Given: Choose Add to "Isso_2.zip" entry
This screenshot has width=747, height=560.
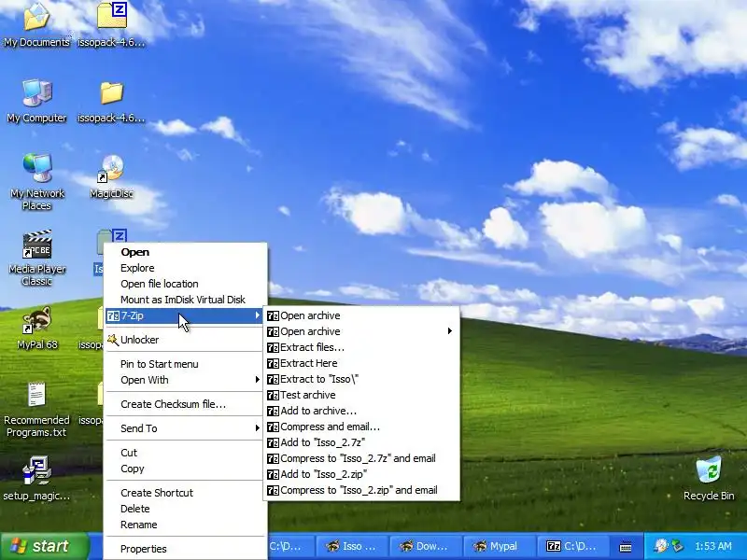Looking at the screenshot, I should (361, 474).
